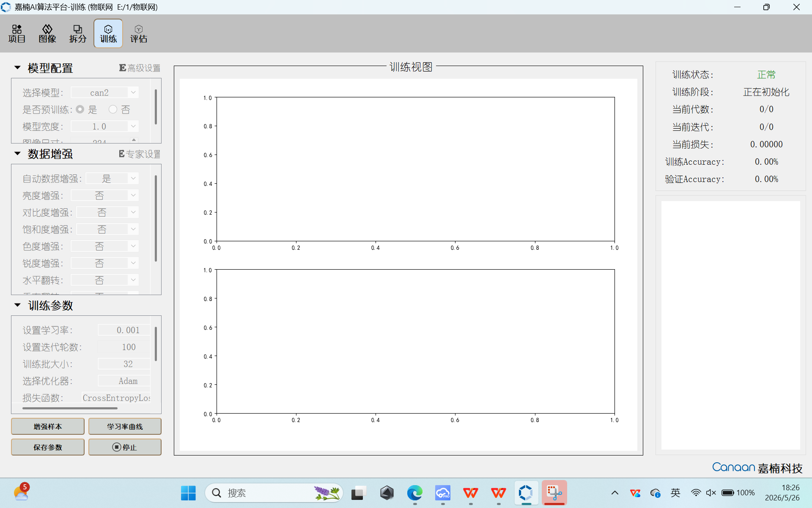
Task: Click the 数据增强 panel vertical scrollbar
Action: [x=156, y=218]
